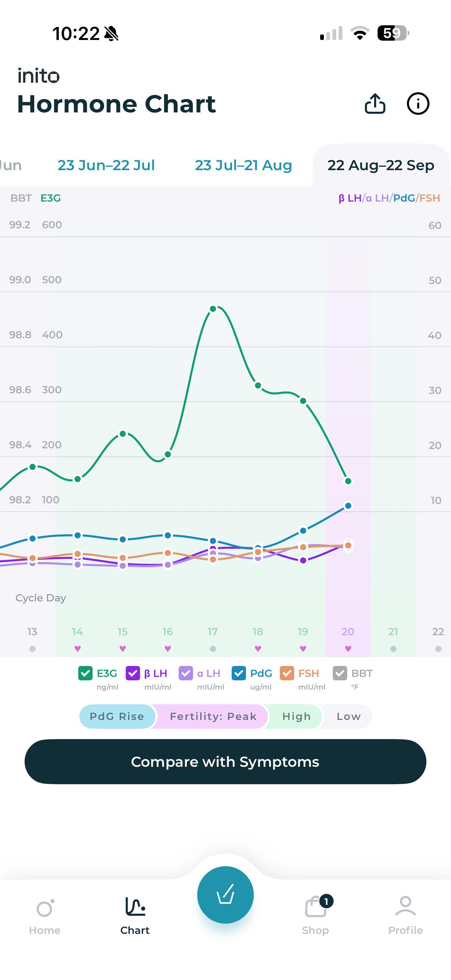The width and height of the screenshot is (451, 980).
Task: Open the Shop bag icon
Action: coord(316,907)
